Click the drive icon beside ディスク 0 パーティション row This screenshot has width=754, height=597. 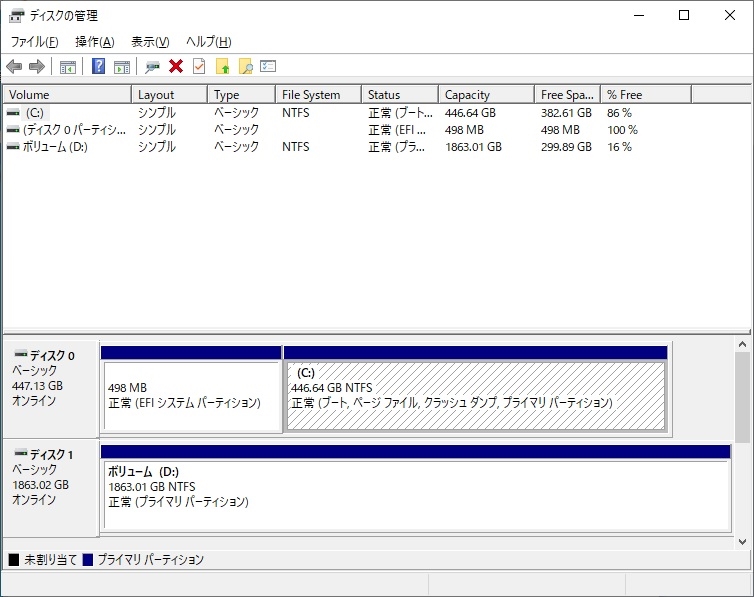(13, 130)
